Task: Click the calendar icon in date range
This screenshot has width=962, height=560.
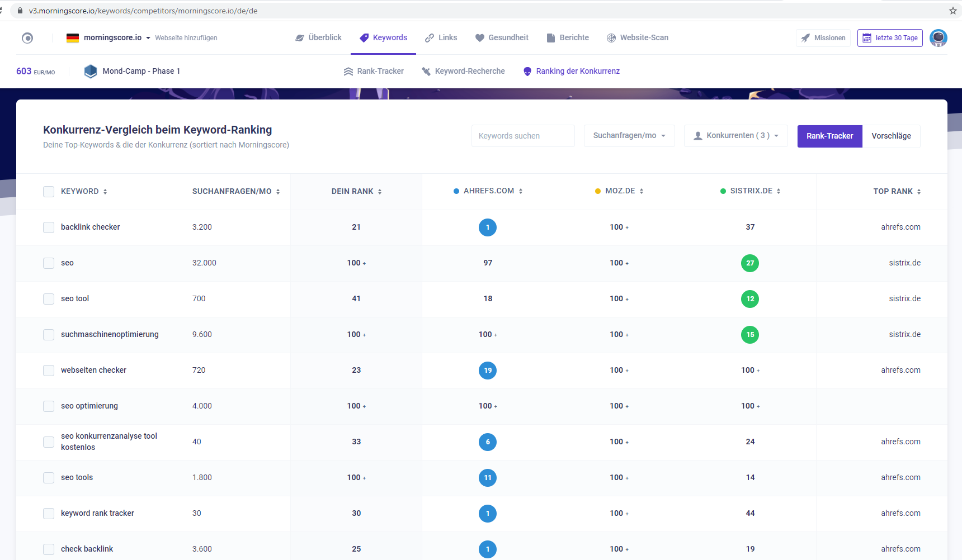Action: tap(867, 38)
